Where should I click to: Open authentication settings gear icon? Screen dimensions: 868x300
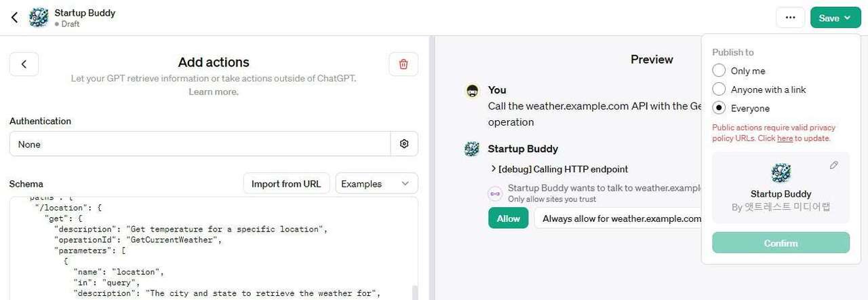click(404, 144)
